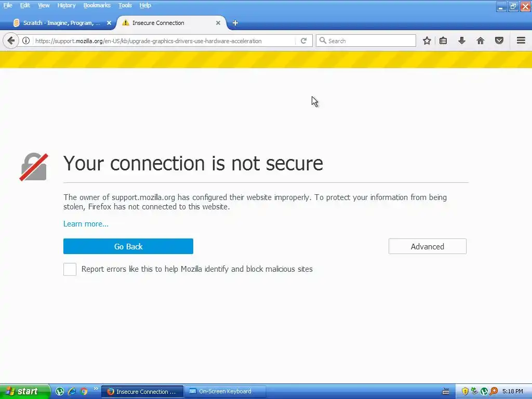Open the Tools menu

125,5
